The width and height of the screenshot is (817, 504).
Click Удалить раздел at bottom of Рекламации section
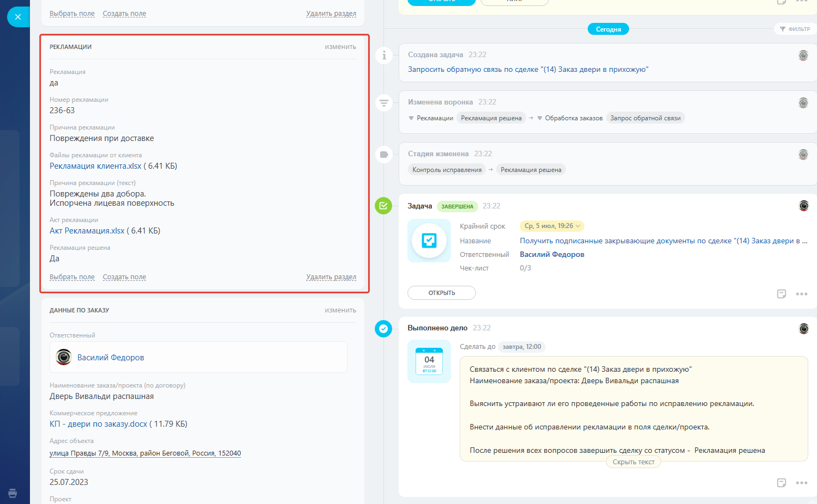click(x=331, y=277)
